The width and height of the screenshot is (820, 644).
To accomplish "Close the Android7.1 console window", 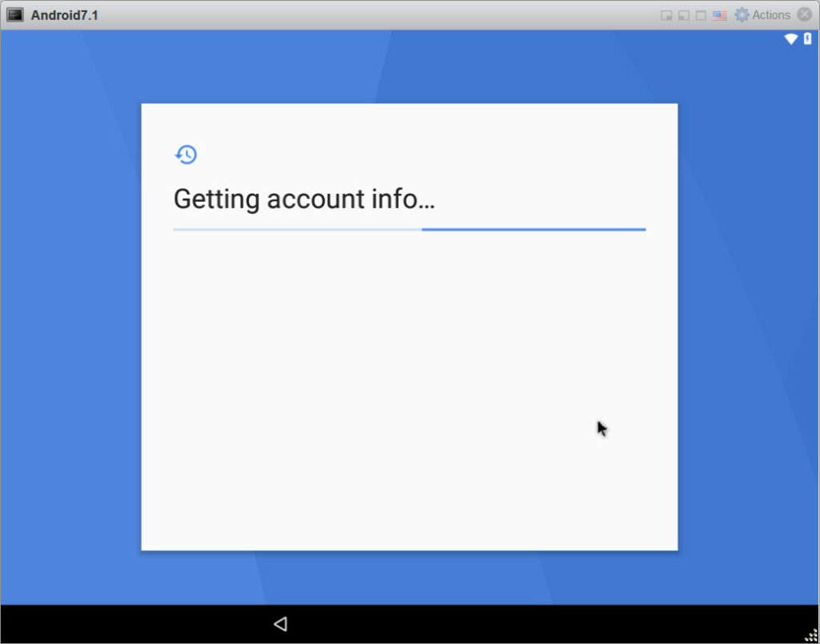I will coord(804,14).
